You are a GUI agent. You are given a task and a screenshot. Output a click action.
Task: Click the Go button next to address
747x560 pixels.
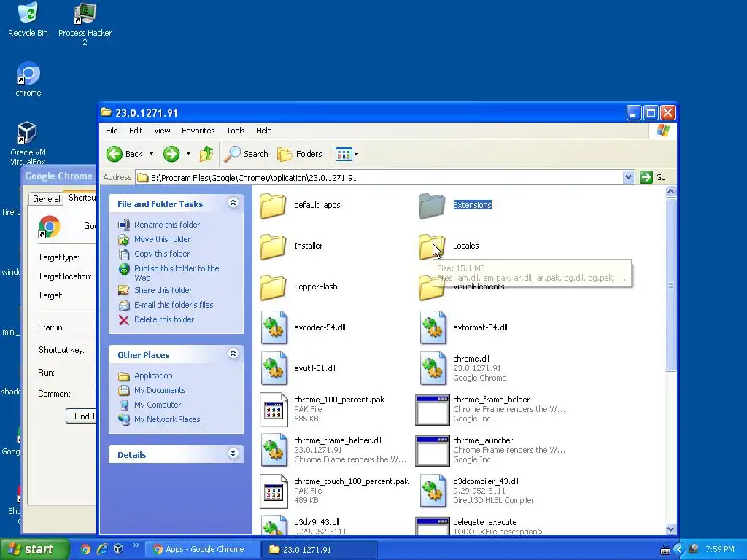coord(653,177)
